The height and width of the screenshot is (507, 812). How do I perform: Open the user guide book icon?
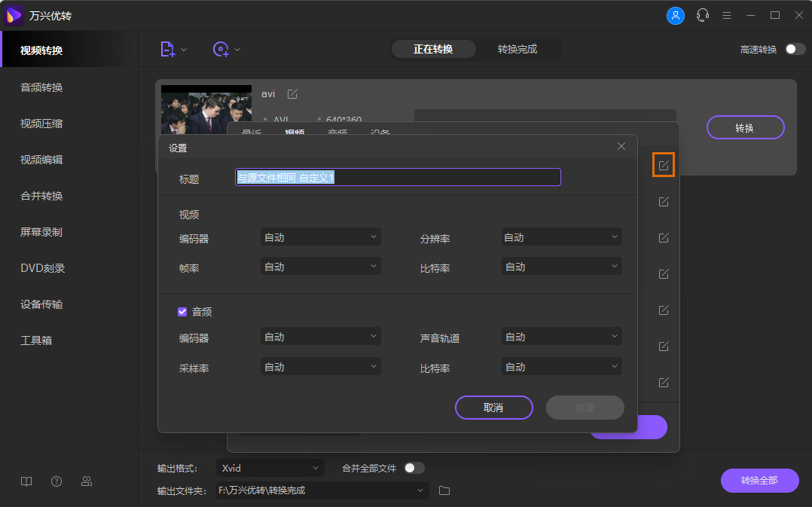(26, 481)
